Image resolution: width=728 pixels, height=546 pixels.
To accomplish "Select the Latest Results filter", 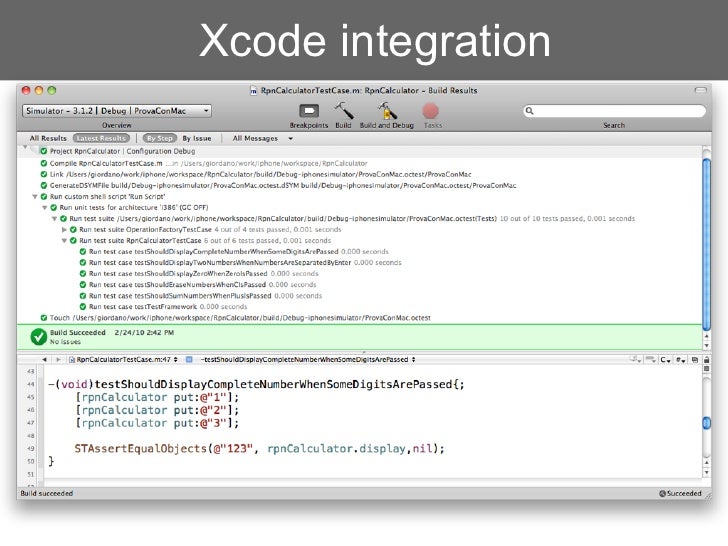I will pyautogui.click(x=101, y=138).
